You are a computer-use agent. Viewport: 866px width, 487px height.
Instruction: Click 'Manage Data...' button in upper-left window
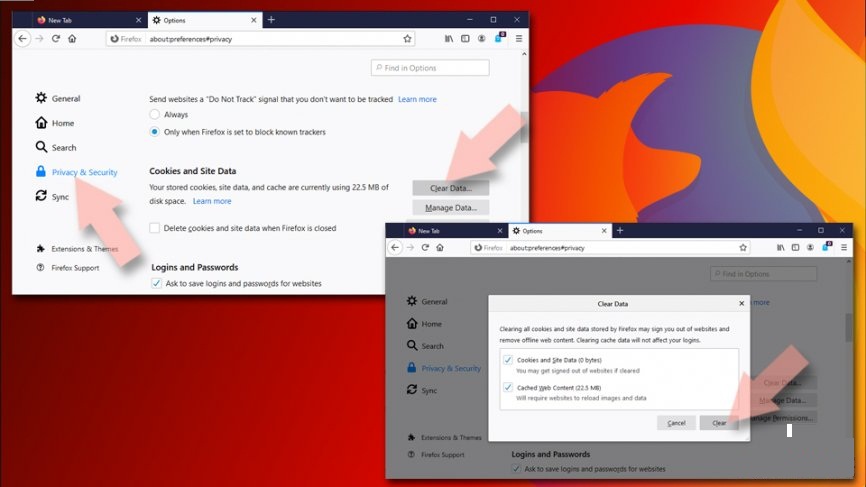coord(450,208)
